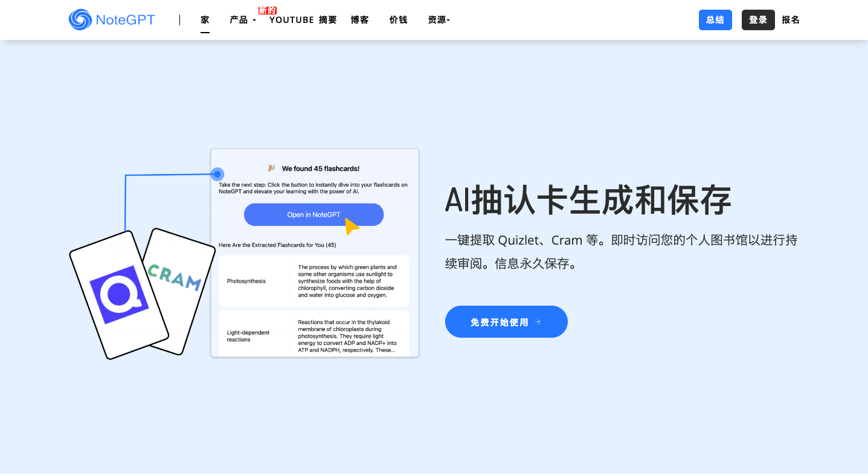This screenshot has width=868, height=476.
Task: Click the party popper emoji icon
Action: click(272, 169)
